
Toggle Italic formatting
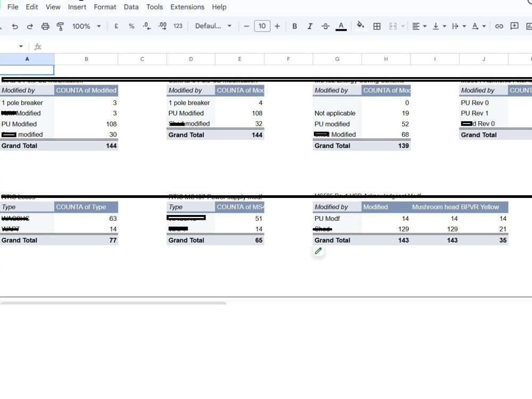pos(310,26)
